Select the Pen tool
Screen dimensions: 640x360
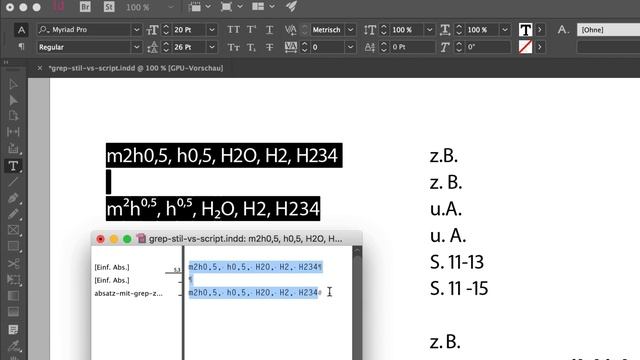[x=13, y=198]
